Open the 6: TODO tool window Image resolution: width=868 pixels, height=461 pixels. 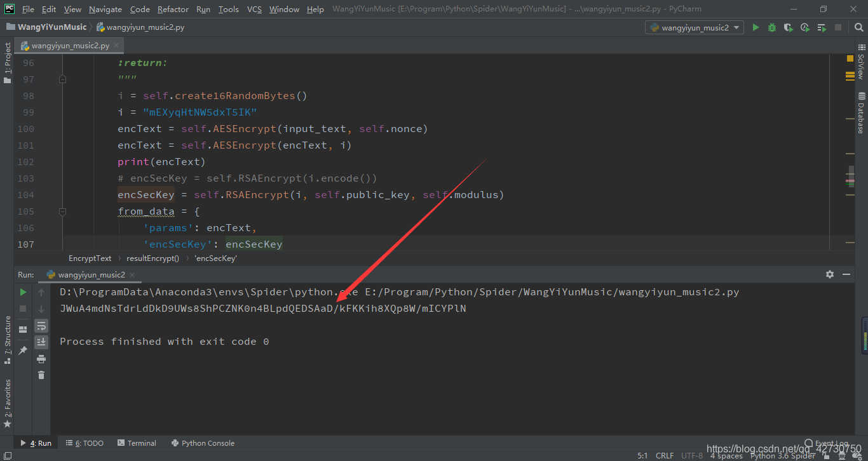tap(85, 443)
